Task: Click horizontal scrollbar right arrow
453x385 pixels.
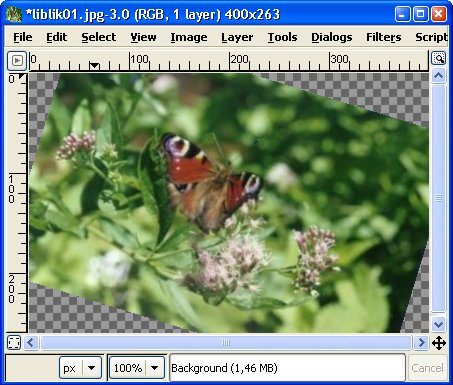Action: (421, 343)
